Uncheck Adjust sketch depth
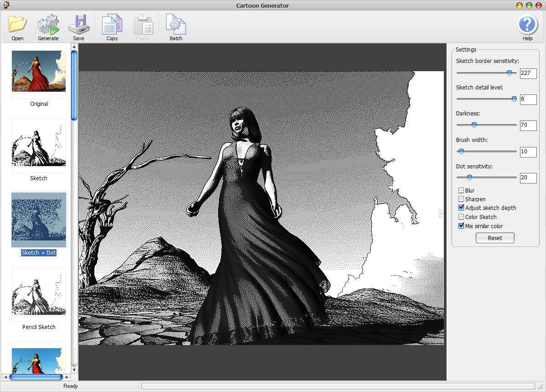The width and height of the screenshot is (546, 392). (x=461, y=208)
